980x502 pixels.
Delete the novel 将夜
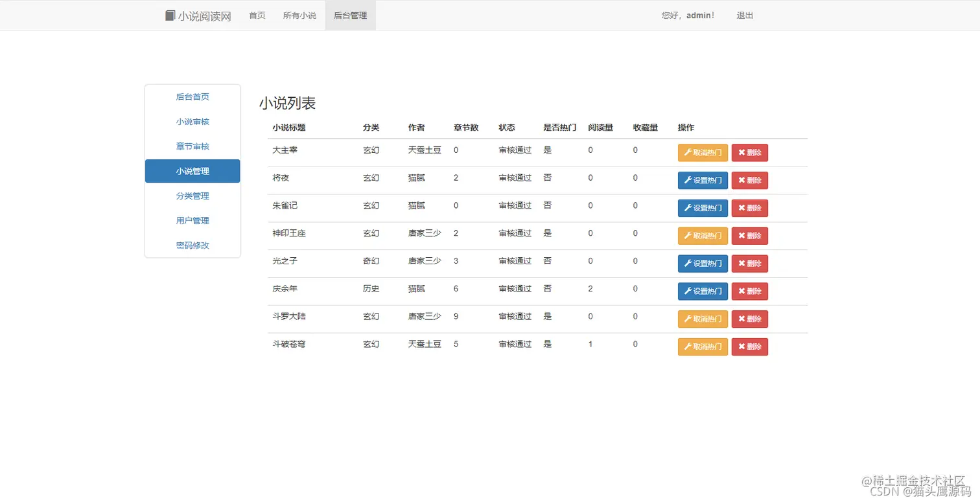[x=749, y=181]
